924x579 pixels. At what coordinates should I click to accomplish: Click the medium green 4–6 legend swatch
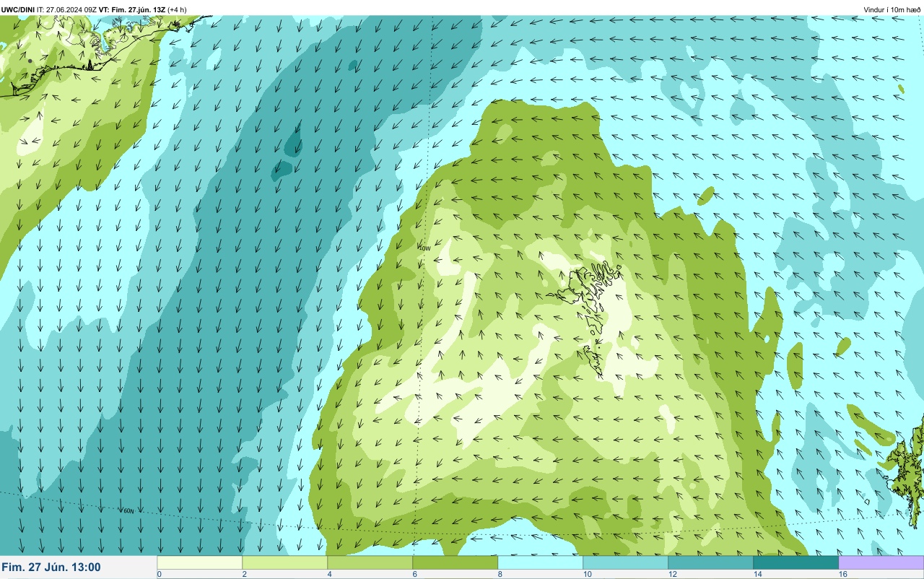pyautogui.click(x=370, y=562)
